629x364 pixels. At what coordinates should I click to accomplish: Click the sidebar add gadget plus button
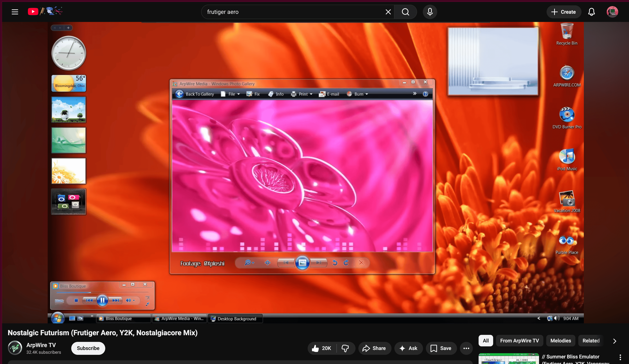click(x=68, y=28)
